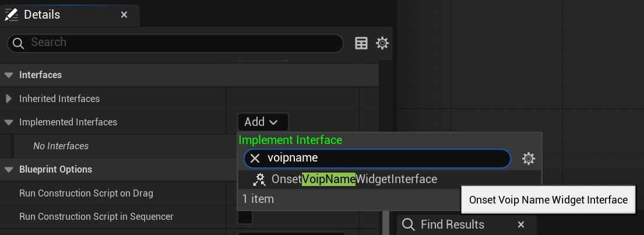This screenshot has width=644, height=235.
Task: Close the Find Results tab
Action: 521,225
